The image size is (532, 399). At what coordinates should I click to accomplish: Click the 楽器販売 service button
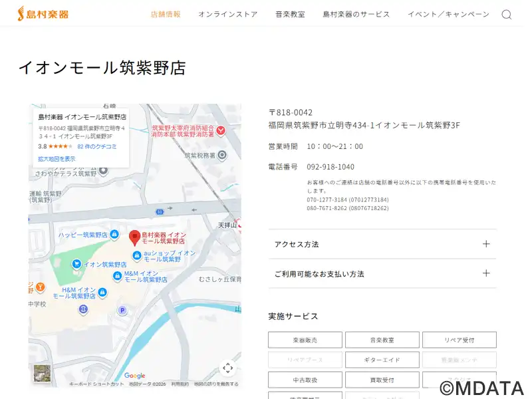[x=305, y=340]
